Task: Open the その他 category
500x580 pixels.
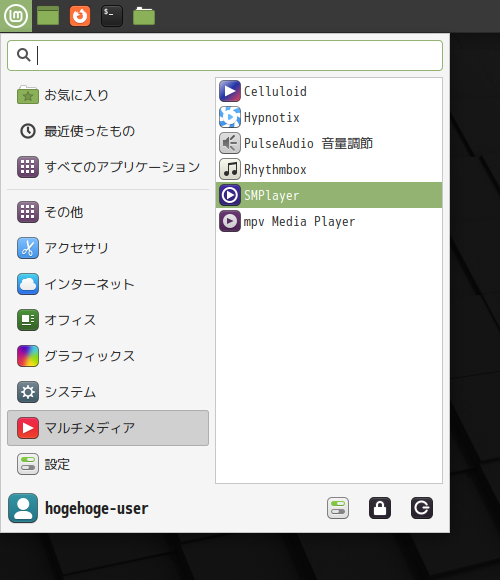Action: (108, 212)
